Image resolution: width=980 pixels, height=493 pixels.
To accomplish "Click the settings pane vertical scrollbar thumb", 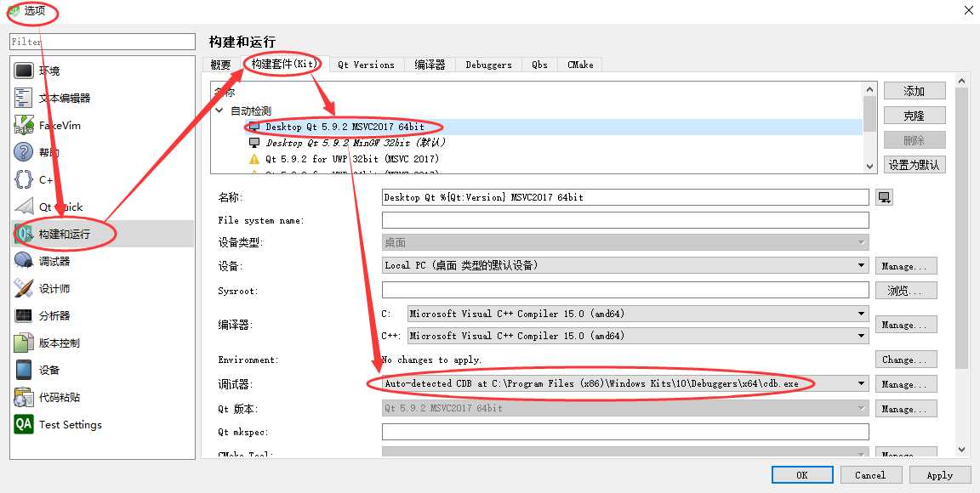I will point(962,228).
